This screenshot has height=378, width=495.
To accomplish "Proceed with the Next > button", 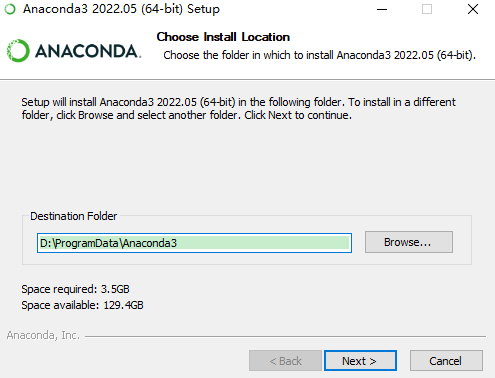I will coord(360,361).
